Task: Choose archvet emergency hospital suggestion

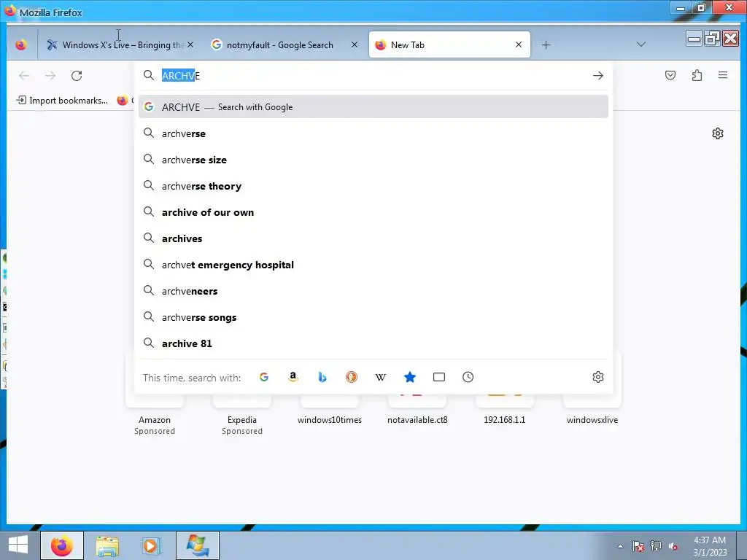Action: click(373, 265)
